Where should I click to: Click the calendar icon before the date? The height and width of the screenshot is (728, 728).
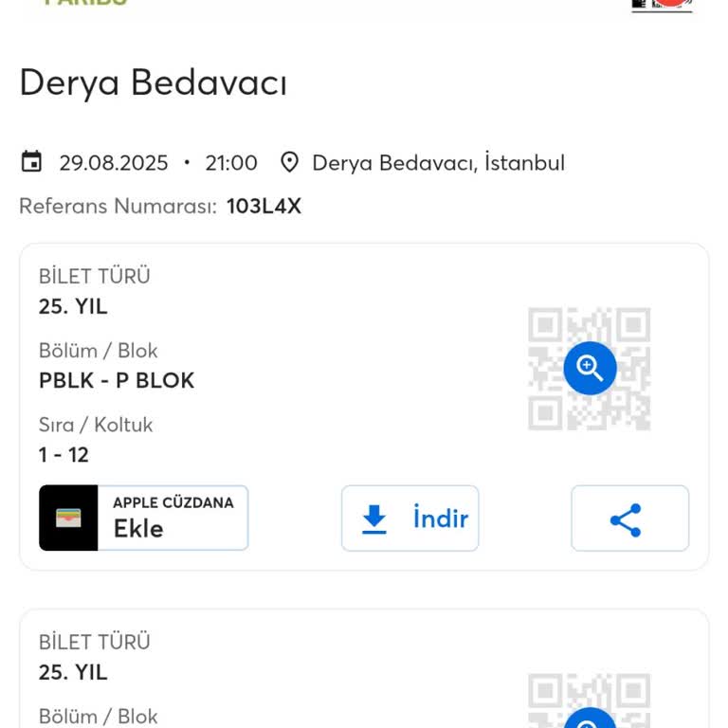(x=31, y=162)
